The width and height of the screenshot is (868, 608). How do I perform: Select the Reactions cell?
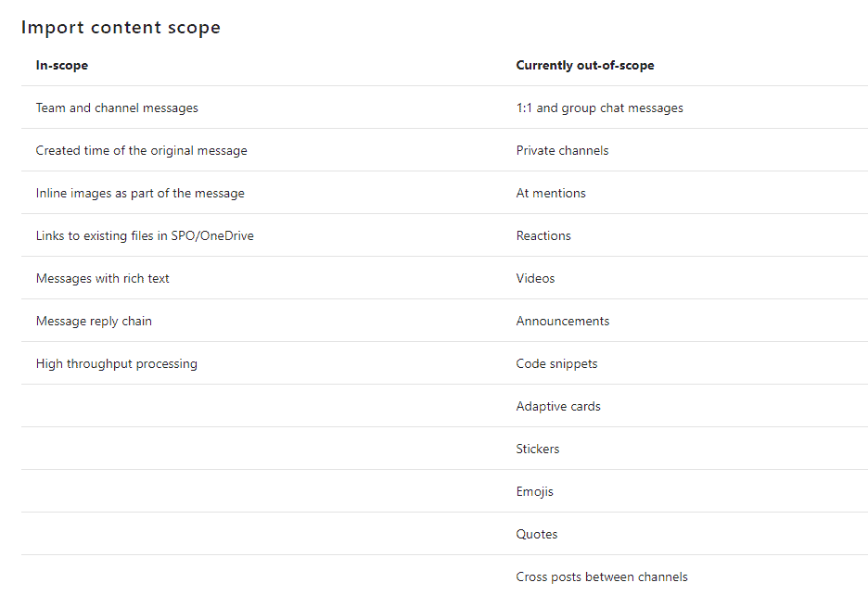pyautogui.click(x=543, y=235)
